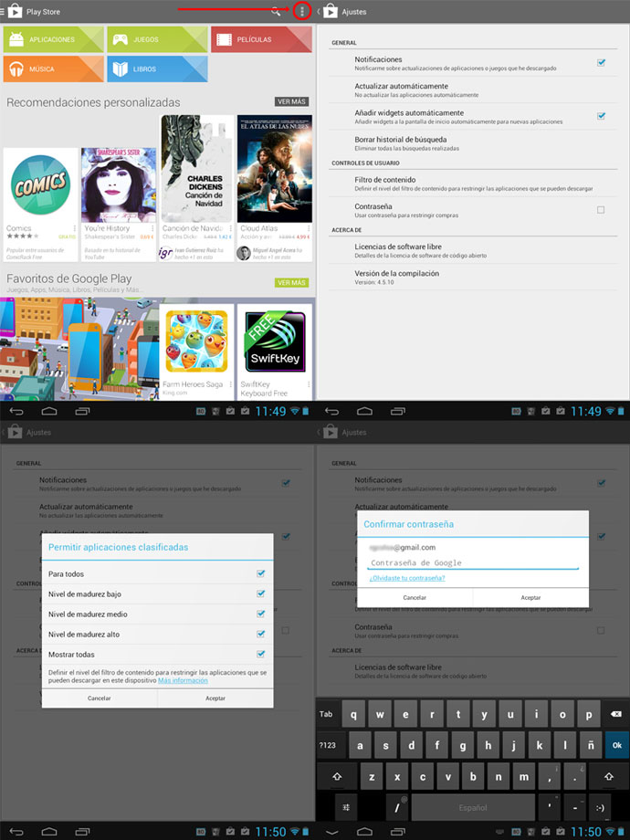This screenshot has width=630, height=840.
Task: Open options menu on Cloud Atlas card
Action: [309, 229]
